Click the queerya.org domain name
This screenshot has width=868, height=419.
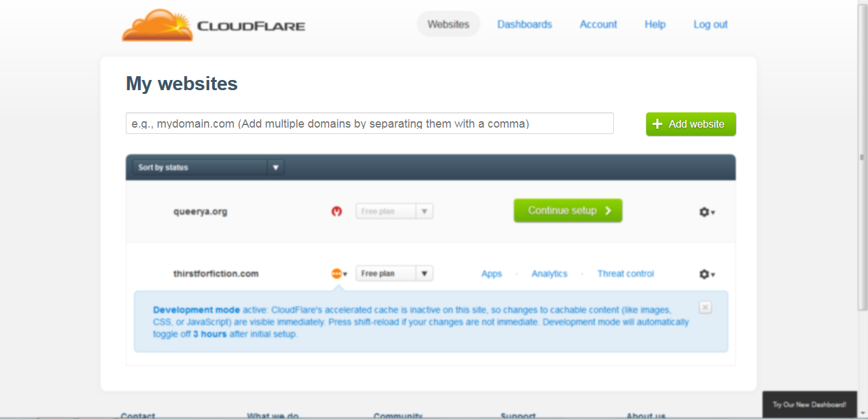pyautogui.click(x=200, y=211)
